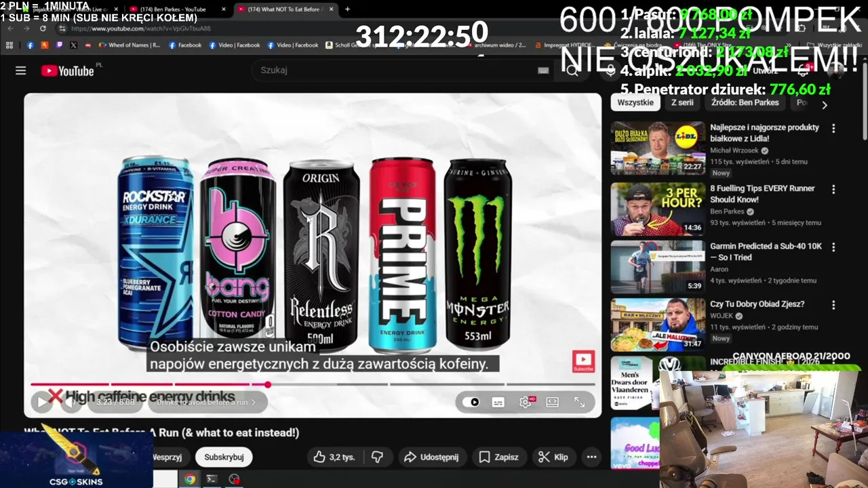Select the Z serii filter chip

[x=682, y=103]
